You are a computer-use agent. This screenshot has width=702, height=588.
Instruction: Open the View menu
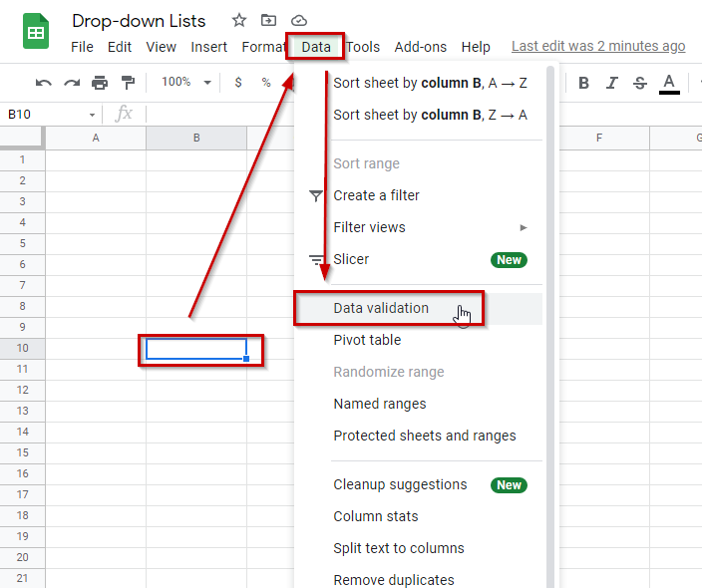[x=162, y=47]
